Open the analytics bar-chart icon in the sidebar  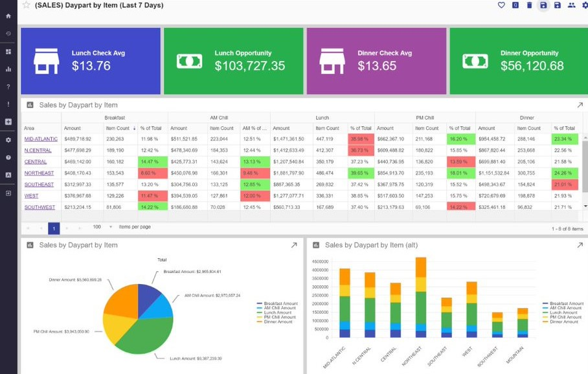click(x=9, y=69)
